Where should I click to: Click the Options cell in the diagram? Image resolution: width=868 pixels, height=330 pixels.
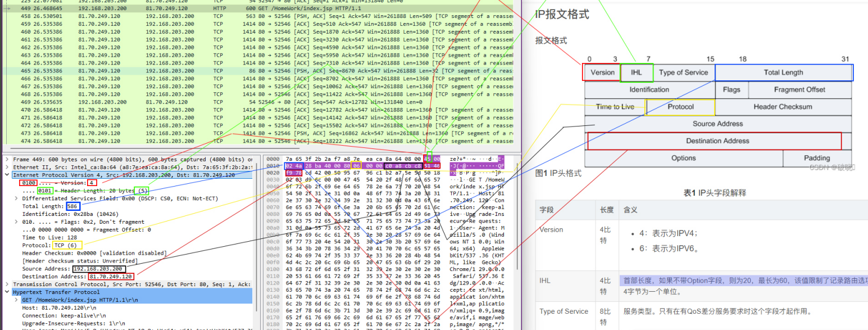tap(684, 158)
